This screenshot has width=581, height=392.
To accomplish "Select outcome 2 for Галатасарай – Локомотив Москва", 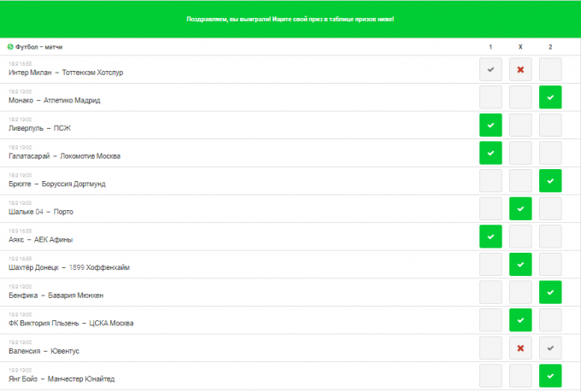I will coord(550,153).
